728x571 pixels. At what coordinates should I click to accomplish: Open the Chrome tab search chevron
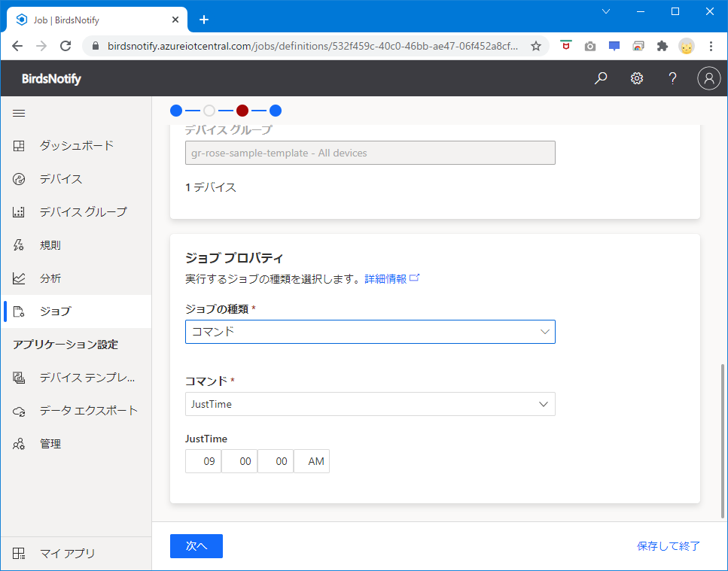(606, 11)
